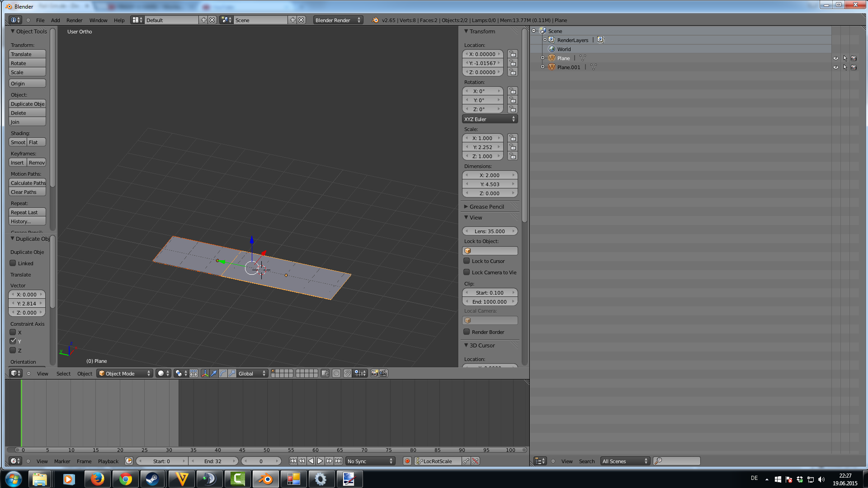Screen dimensions: 868x488
Task: Open the XYZ Euler rotation dropdown
Action: (x=490, y=119)
